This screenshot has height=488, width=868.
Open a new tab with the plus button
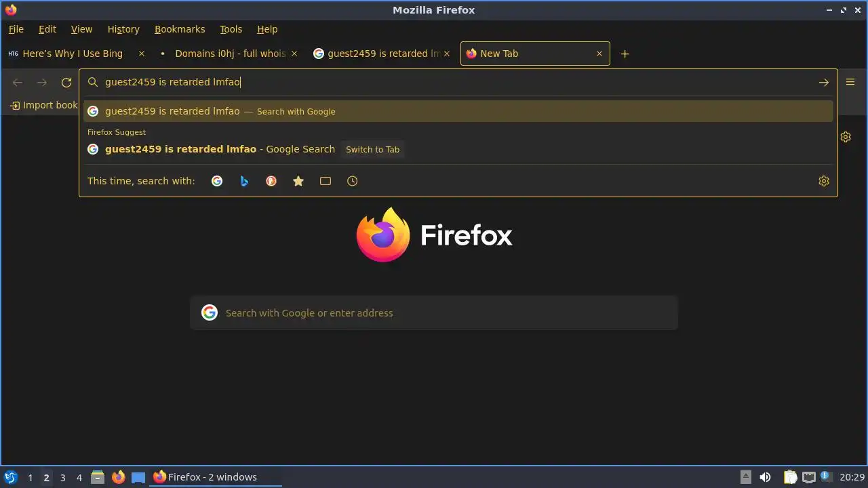(625, 54)
